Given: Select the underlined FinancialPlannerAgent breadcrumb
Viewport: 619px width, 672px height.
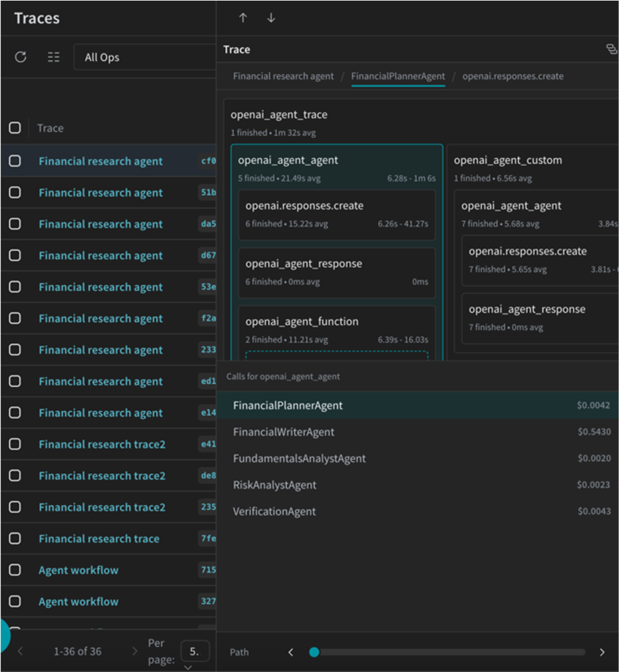Looking at the screenshot, I should click(398, 76).
